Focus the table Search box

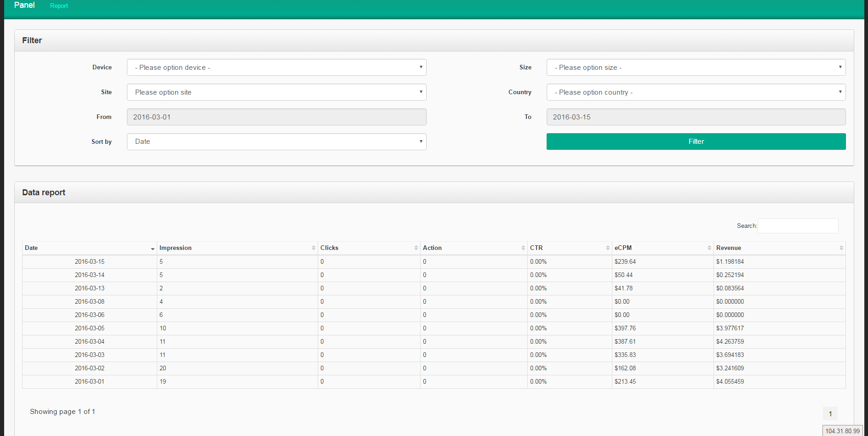[798, 226]
